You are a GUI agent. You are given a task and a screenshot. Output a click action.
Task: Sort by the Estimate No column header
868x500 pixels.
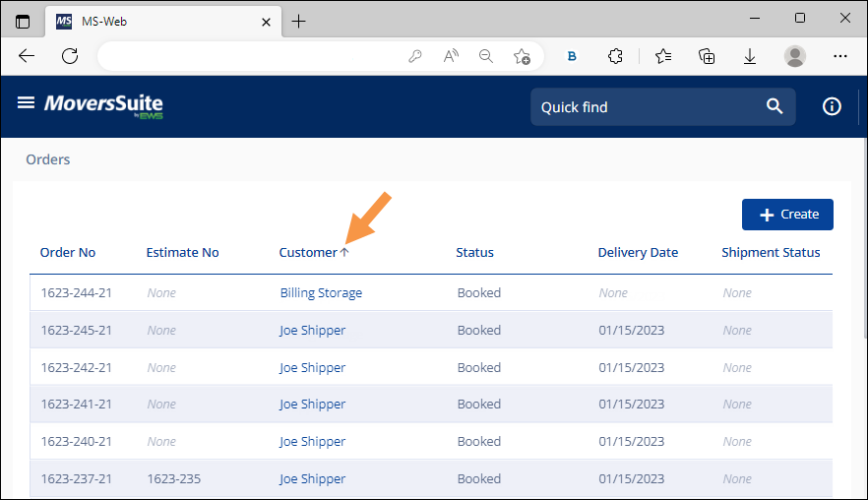point(182,253)
